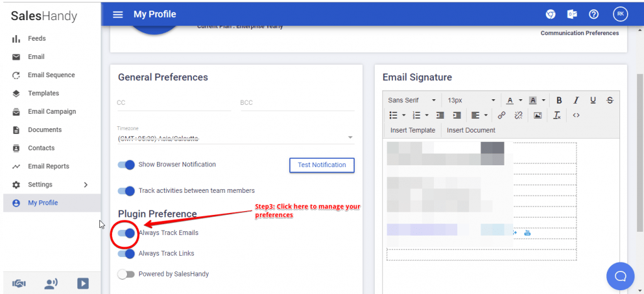Click into the BCC input field

pyautogui.click(x=297, y=102)
